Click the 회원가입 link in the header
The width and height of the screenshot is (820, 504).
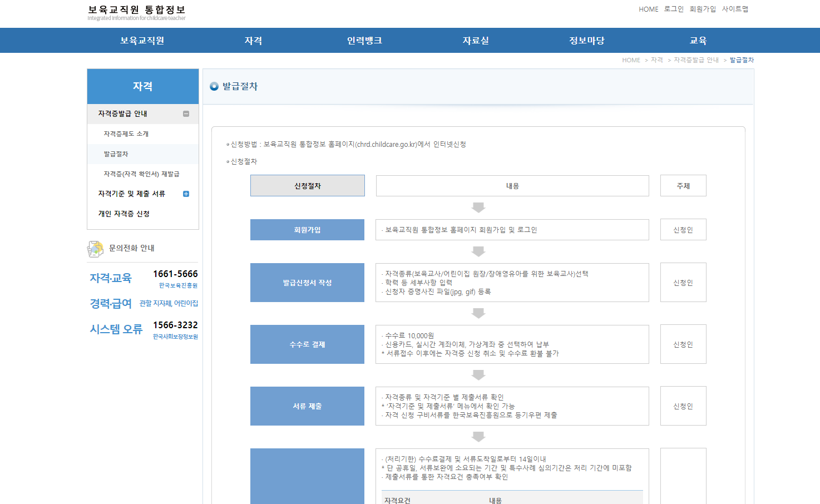coord(702,9)
